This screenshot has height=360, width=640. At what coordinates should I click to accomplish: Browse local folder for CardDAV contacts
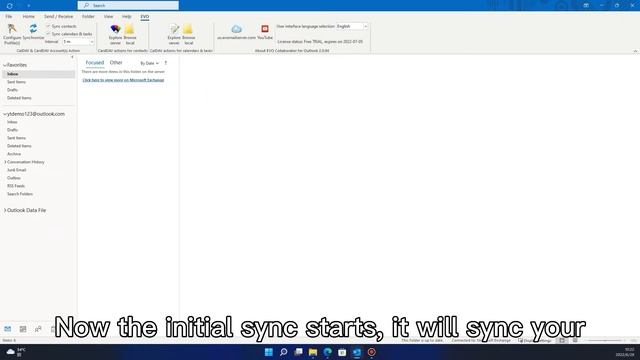[x=130, y=34]
